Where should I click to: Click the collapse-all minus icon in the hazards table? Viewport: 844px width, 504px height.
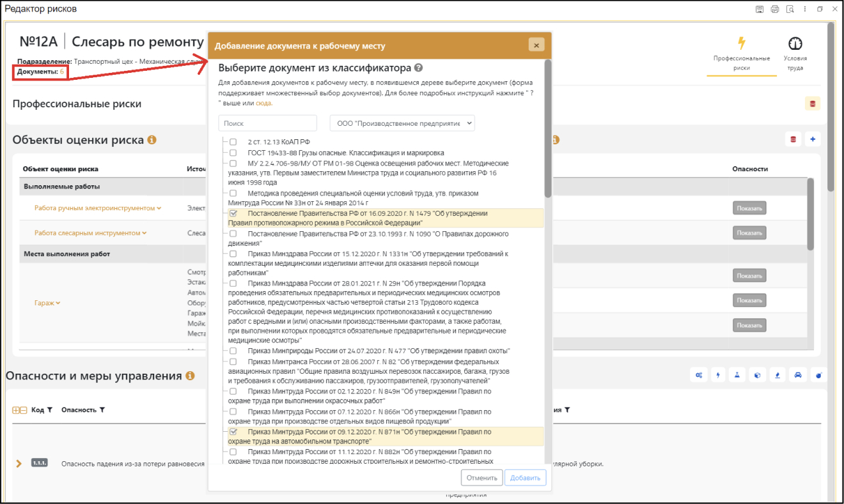[24, 410]
